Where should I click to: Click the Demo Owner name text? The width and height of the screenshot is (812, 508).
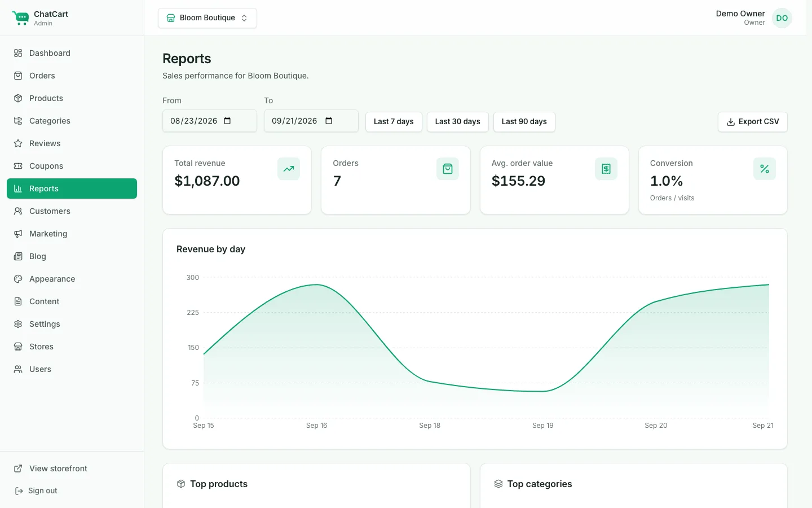point(740,14)
